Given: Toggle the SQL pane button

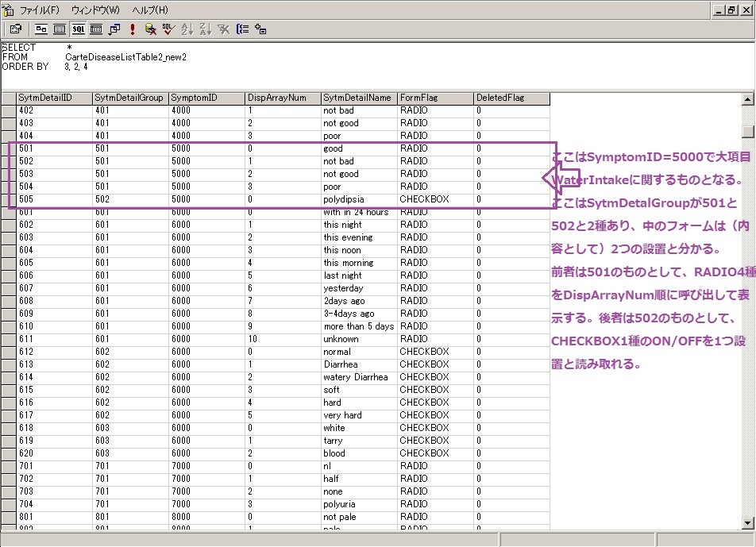Looking at the screenshot, I should 79,29.
